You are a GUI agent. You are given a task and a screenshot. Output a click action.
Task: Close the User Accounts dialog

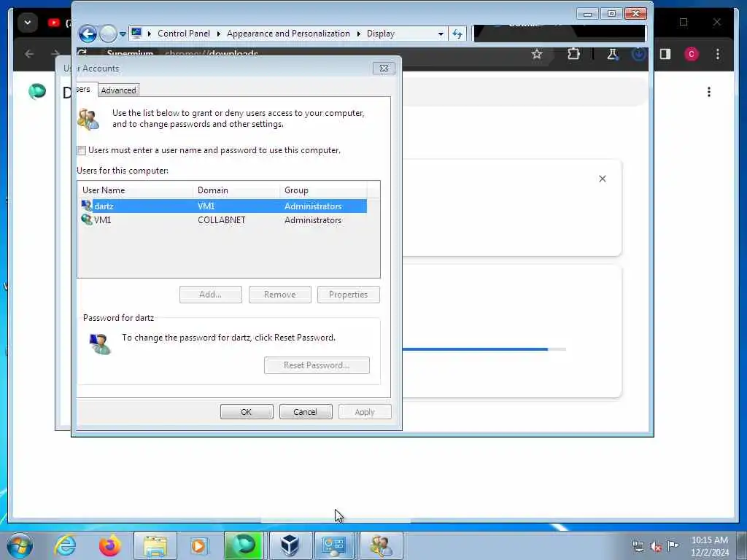tap(384, 68)
